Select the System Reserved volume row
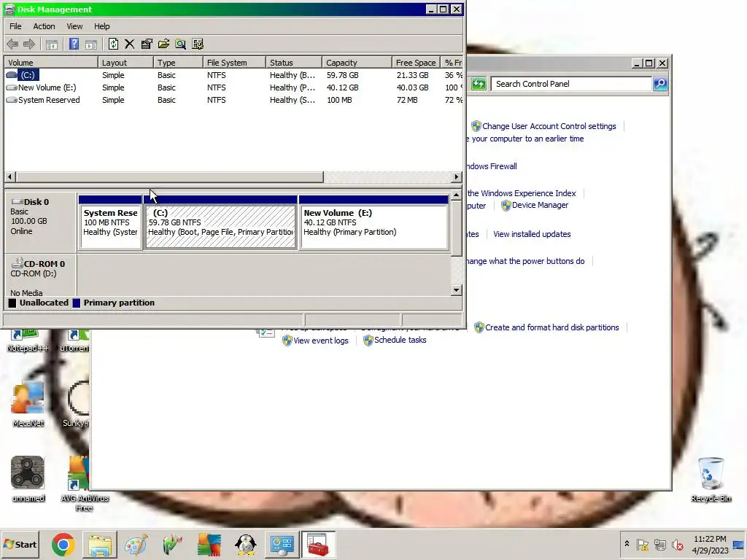 [x=233, y=100]
